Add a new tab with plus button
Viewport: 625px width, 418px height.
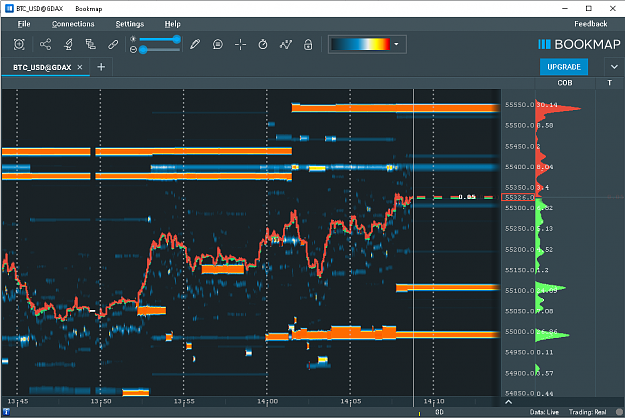point(101,67)
